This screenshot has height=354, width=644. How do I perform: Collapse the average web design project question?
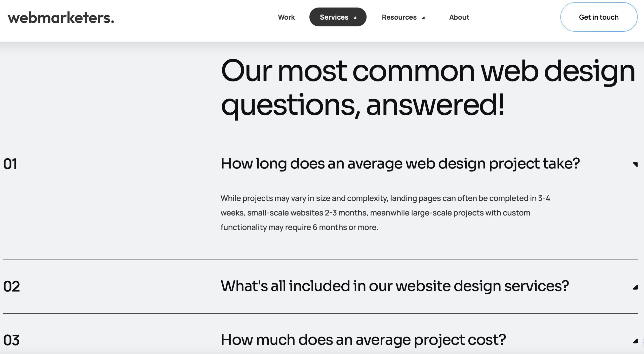(400, 163)
